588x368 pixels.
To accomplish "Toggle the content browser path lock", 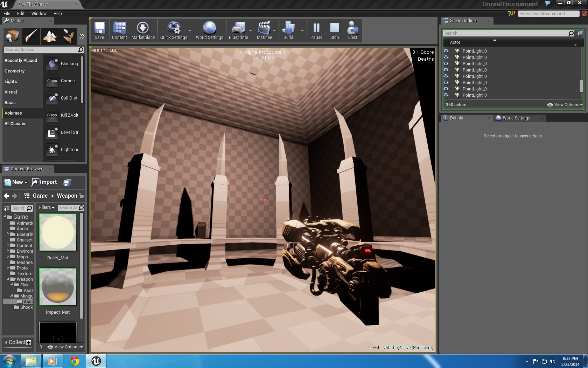I will point(81,196).
